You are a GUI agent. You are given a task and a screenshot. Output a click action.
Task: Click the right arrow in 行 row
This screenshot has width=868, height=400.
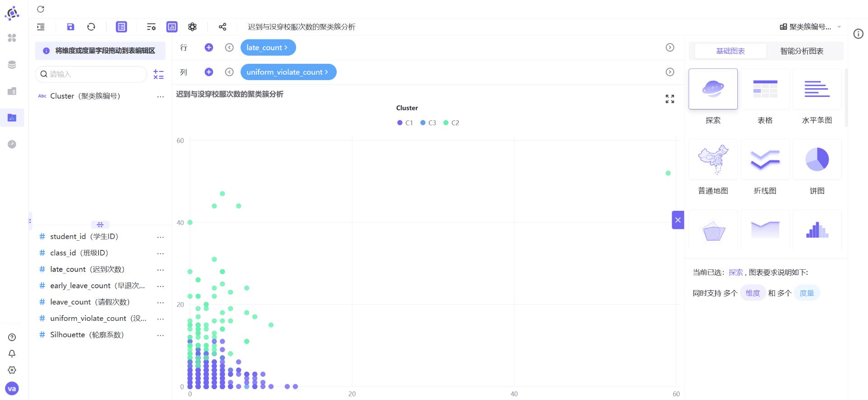point(670,48)
